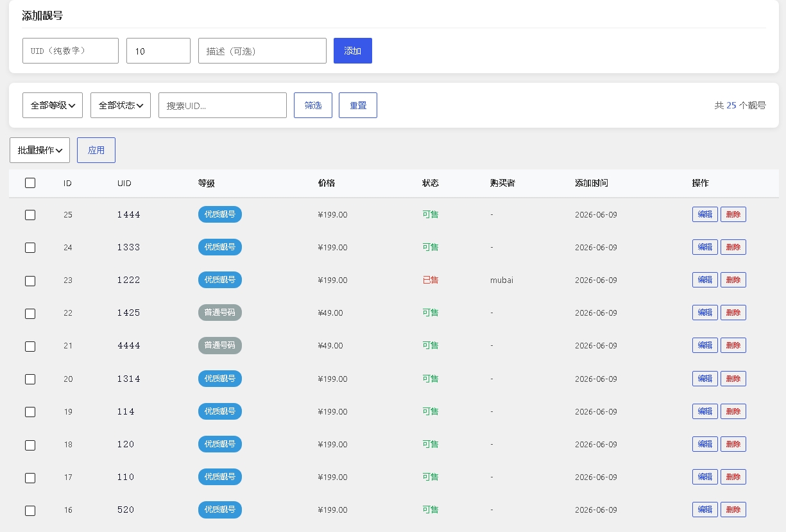786x532 pixels.
Task: Delete the row with UID 4444
Action: coord(733,345)
